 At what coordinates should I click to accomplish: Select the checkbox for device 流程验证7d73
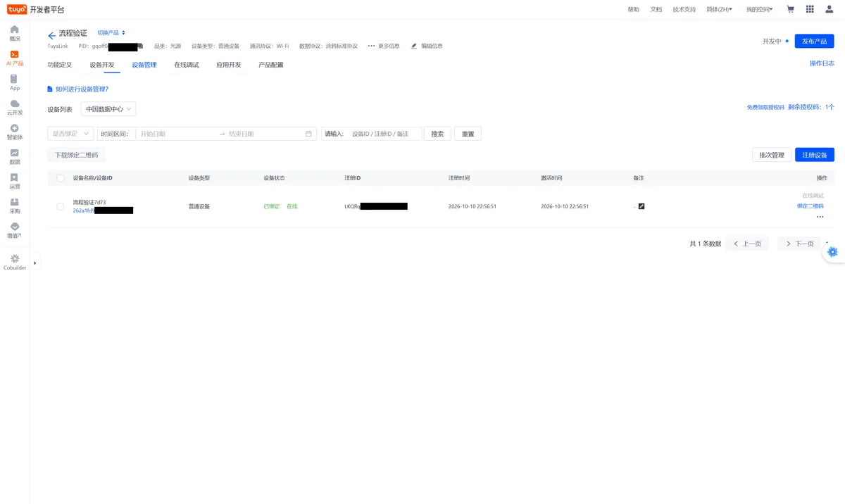(x=61, y=206)
